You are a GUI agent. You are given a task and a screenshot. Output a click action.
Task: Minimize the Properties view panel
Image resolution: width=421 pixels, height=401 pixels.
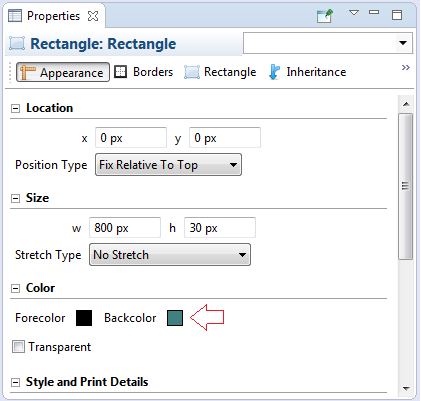[374, 12]
